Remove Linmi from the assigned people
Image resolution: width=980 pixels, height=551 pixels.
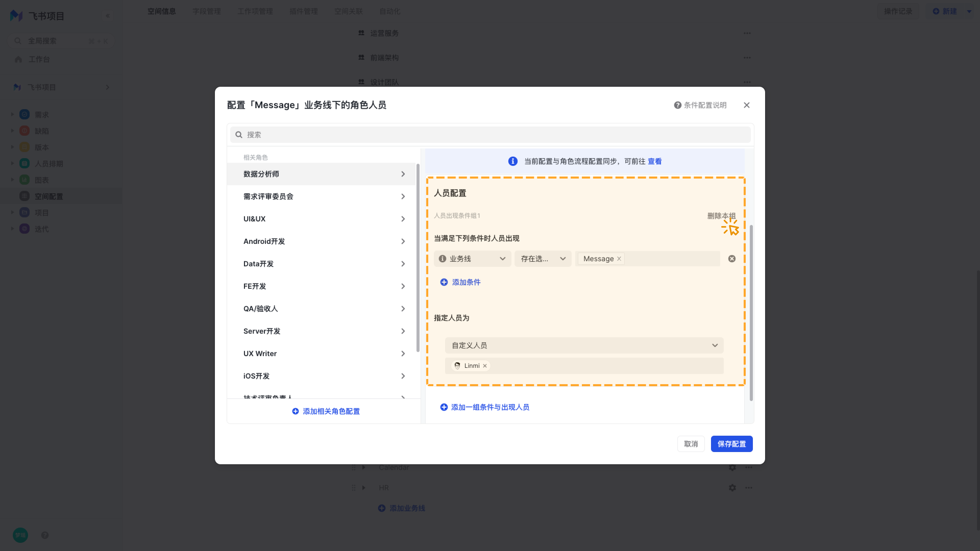pos(485,366)
